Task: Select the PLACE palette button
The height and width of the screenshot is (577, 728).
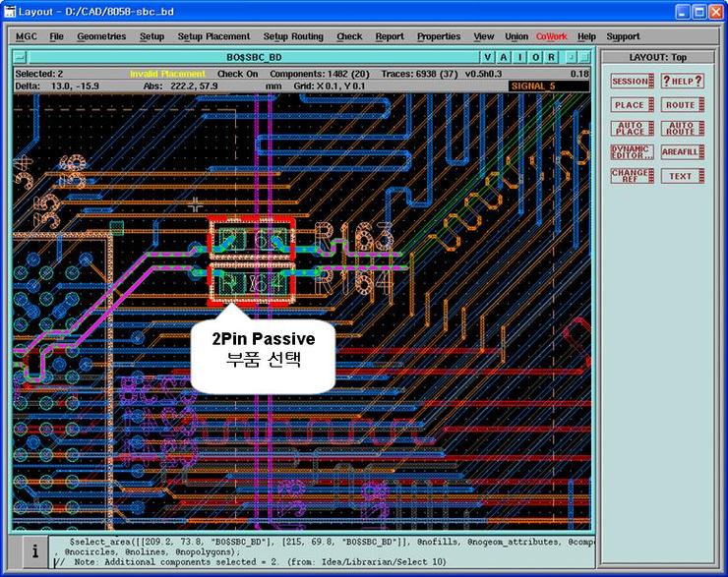Action: point(630,105)
